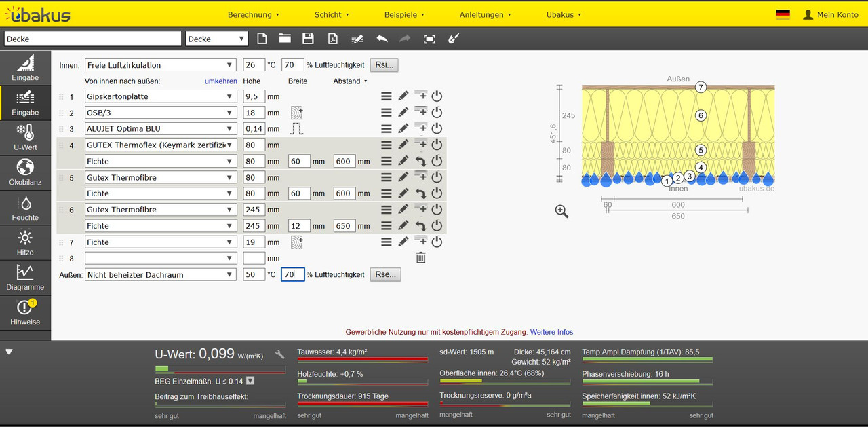Image resolution: width=868 pixels, height=427 pixels.
Task: Click the empty layer 8 thickness field
Action: (x=254, y=258)
